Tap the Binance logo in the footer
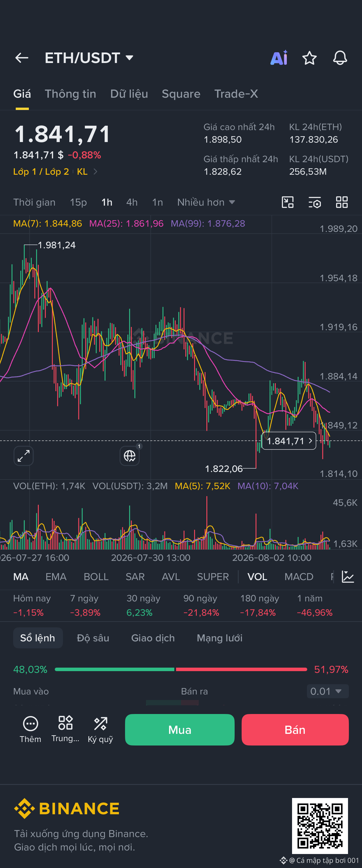This screenshot has width=362, height=868. click(x=67, y=808)
